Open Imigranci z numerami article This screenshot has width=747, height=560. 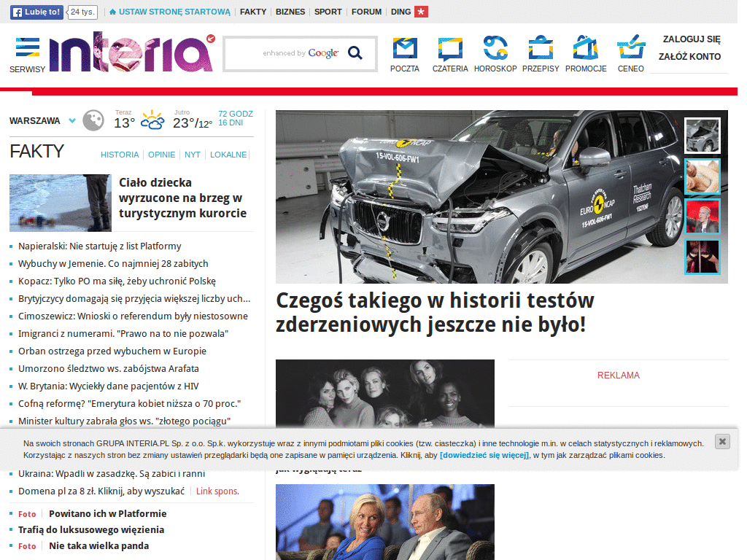click(x=123, y=334)
